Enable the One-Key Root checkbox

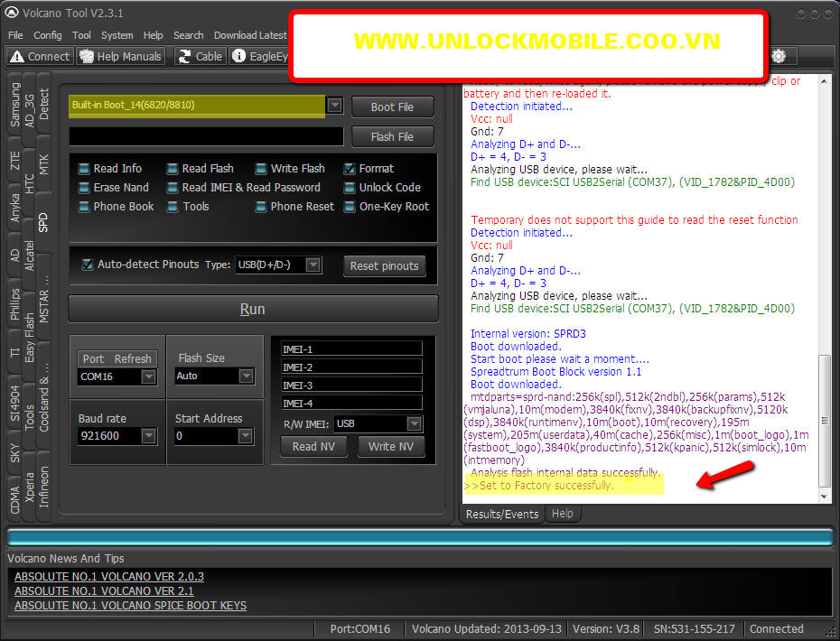click(350, 206)
